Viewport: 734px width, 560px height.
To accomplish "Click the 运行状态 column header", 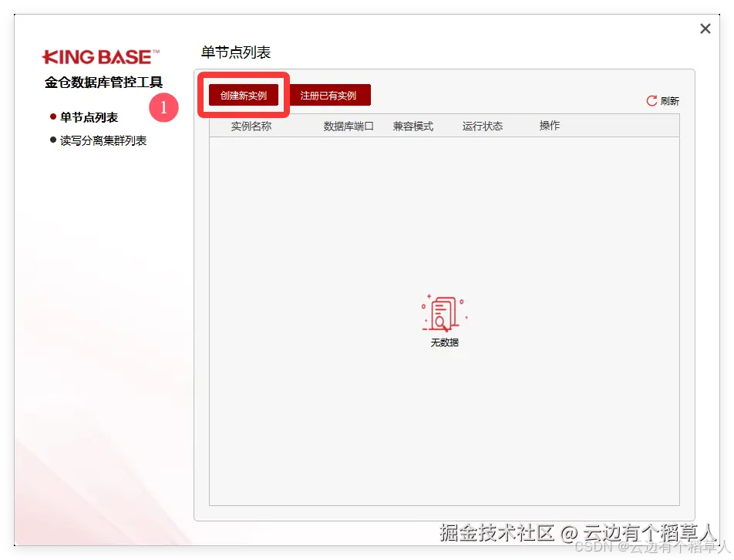I will click(x=482, y=126).
